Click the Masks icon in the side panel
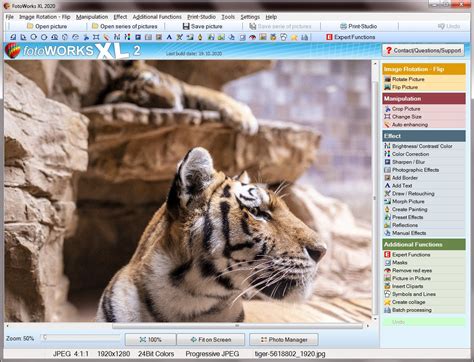 [x=387, y=262]
